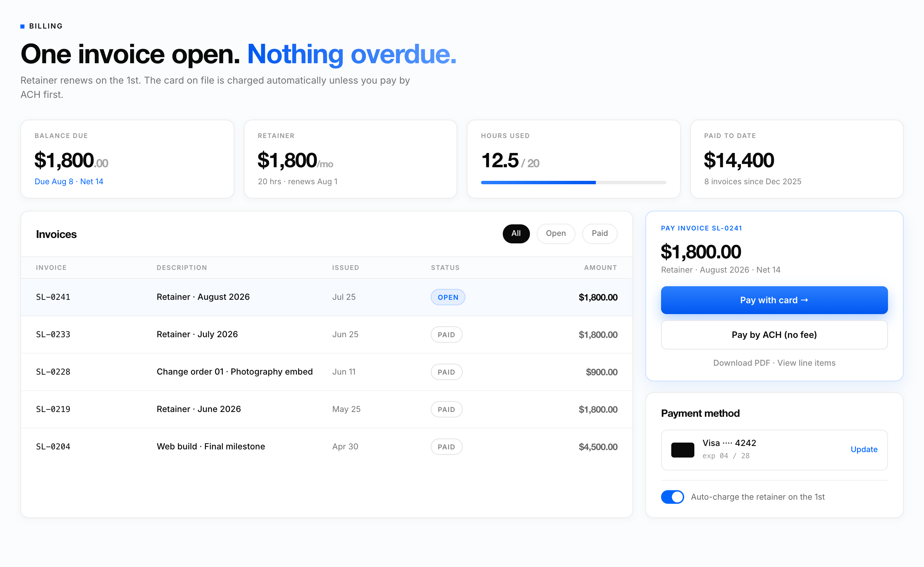The width and height of the screenshot is (924, 567).
Task: Click Pay with card button
Action: point(774,300)
